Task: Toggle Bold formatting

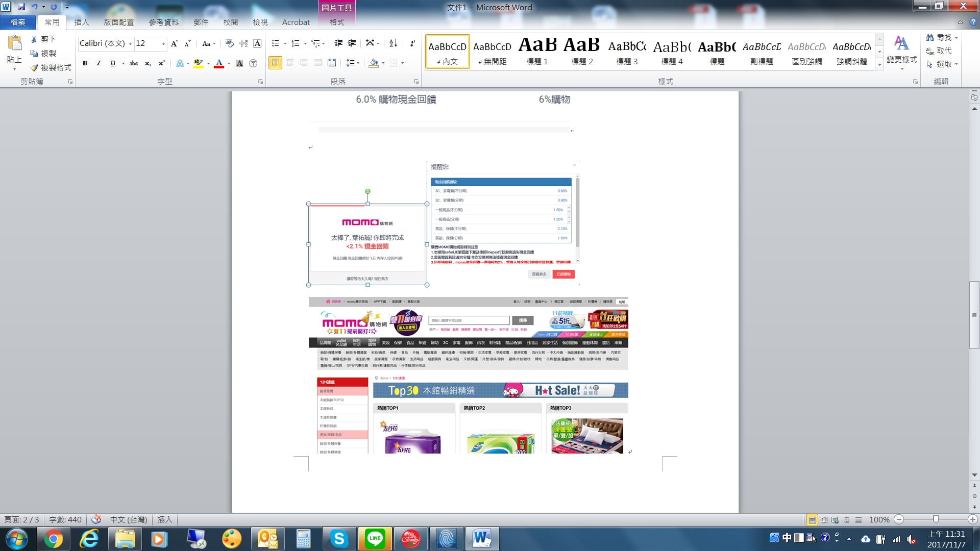Action: (85, 63)
